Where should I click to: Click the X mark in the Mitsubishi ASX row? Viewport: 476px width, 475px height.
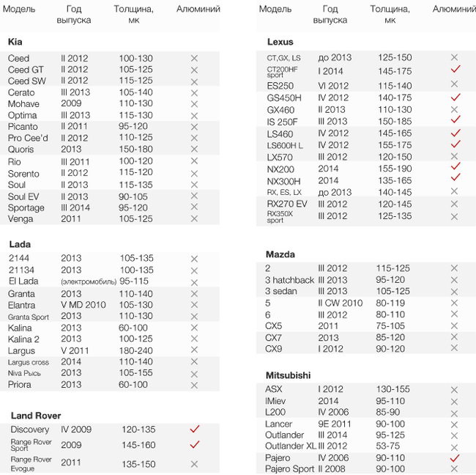click(x=455, y=389)
